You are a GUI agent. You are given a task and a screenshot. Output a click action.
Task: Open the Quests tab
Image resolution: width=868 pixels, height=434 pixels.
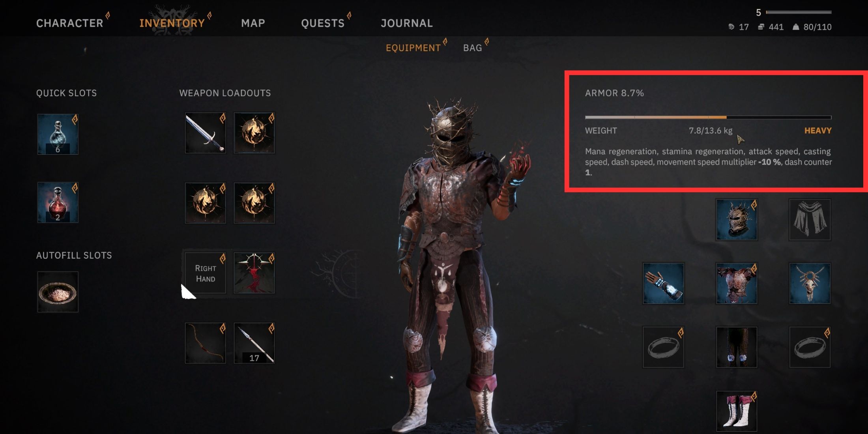click(x=323, y=23)
